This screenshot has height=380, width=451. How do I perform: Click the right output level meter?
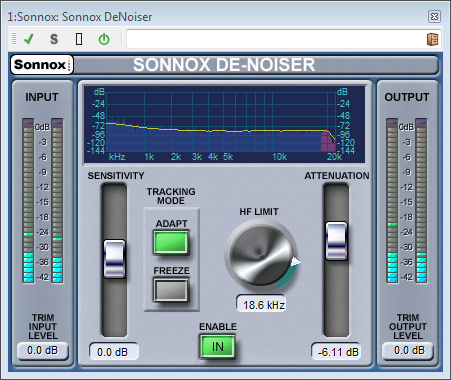pyautogui.click(x=421, y=201)
